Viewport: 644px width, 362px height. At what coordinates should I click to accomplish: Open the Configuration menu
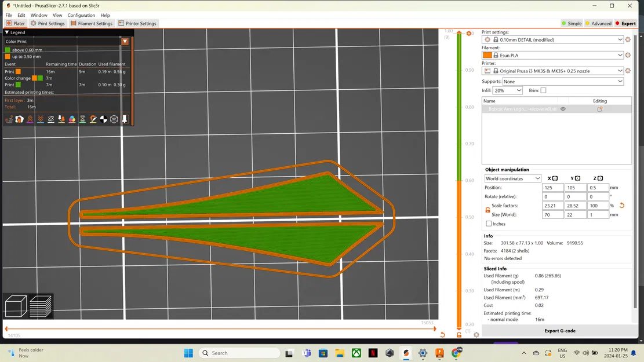[81, 15]
